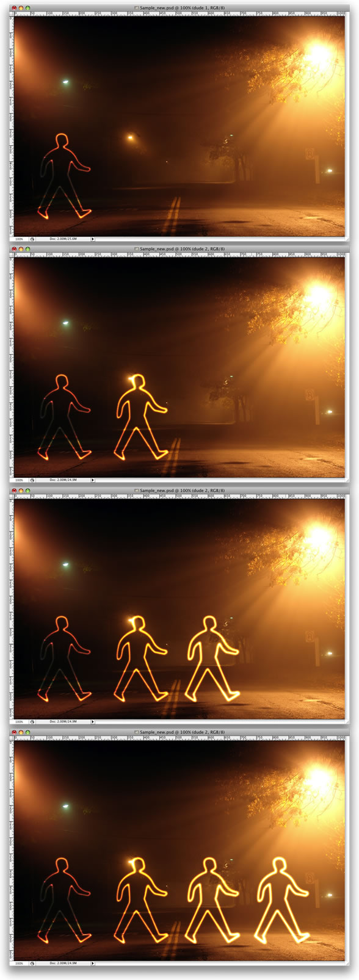The image size is (359, 980).
Task: Click the status bar icon next to zoom in dude 1 window
Action: (x=32, y=239)
